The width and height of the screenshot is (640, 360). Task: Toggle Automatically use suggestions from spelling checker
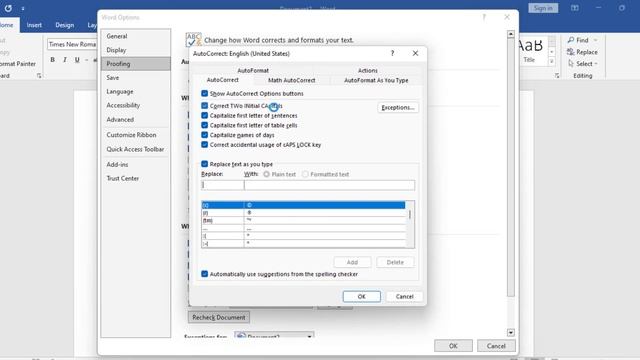click(204, 274)
